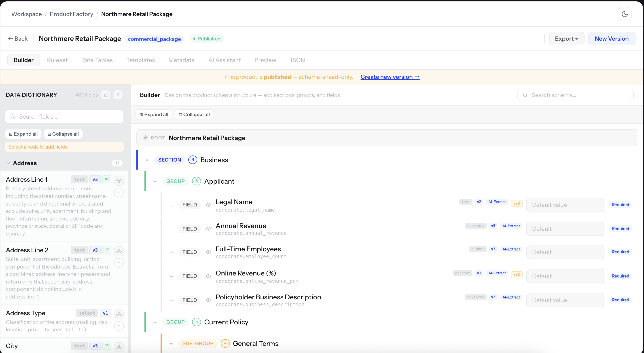
Task: Collapse the Address category in dictionary
Action: [8, 163]
